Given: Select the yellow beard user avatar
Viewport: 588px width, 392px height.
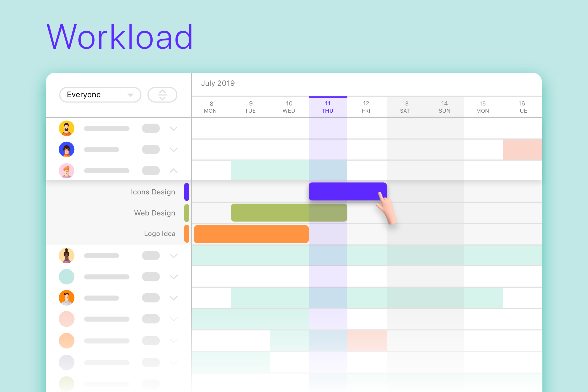Looking at the screenshot, I should point(67,129).
